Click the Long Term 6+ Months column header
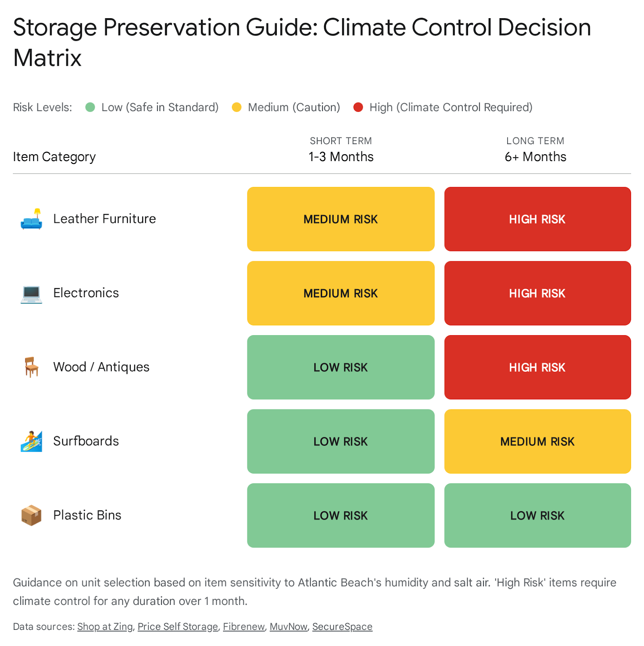 click(x=535, y=150)
